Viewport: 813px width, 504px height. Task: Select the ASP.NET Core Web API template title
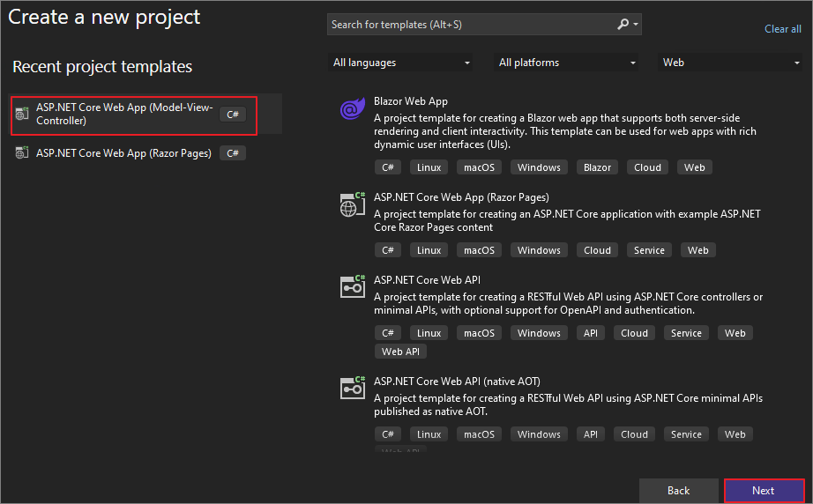[x=428, y=280]
